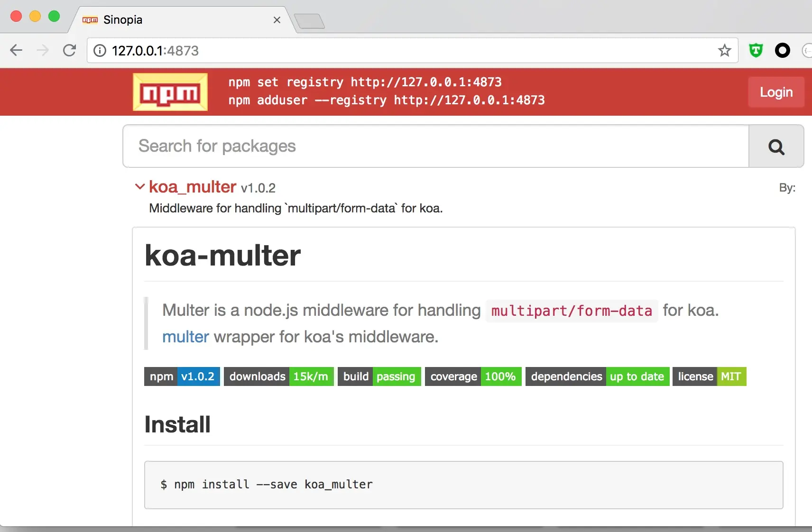The image size is (812, 532).
Task: Click the By: author label
Action: point(787,188)
